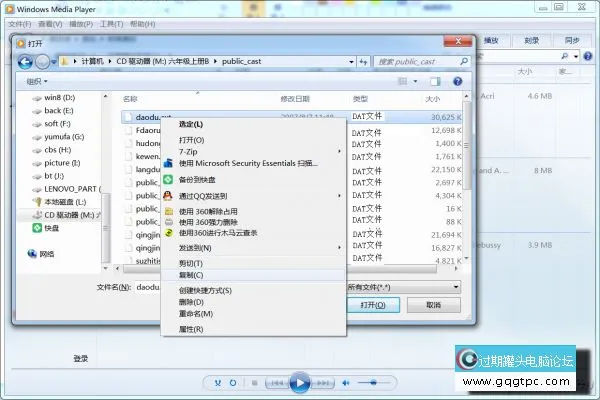
Task: Click the Network icon in navigation pane
Action: coord(32,254)
